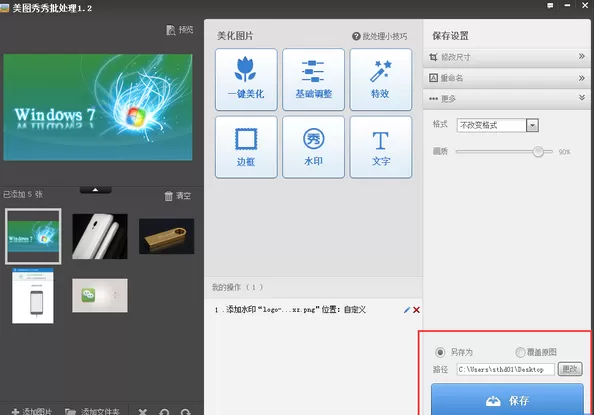
Task: Open the 格式 format dropdown
Action: tap(497, 125)
